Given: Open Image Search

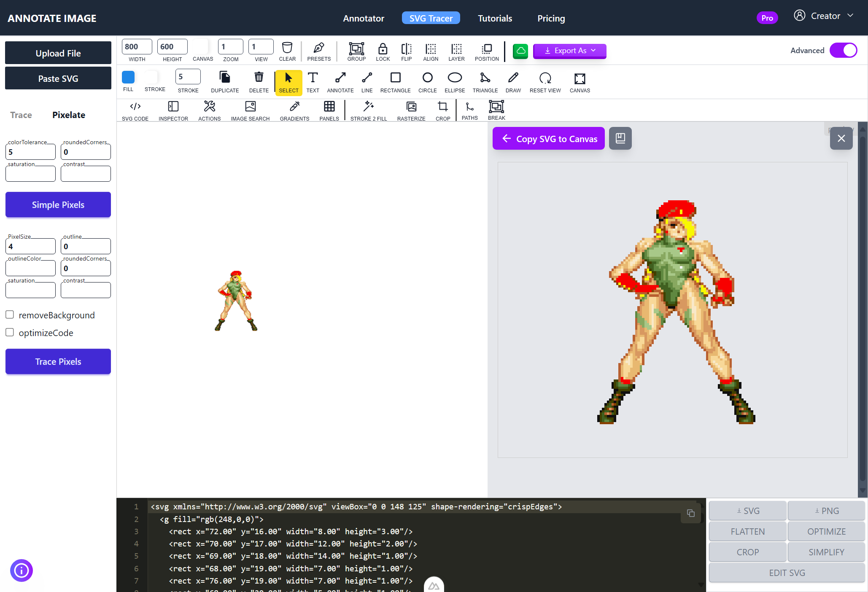Looking at the screenshot, I should (x=250, y=106).
